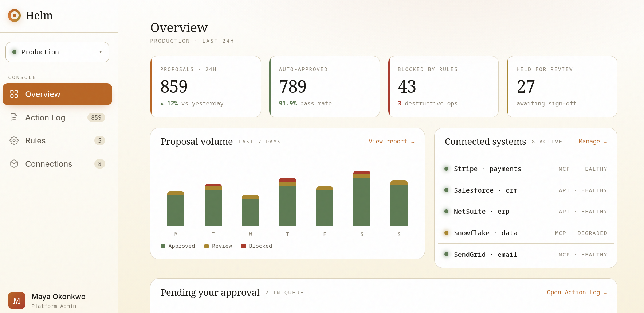Click the 12% vs yesterday trend text

(x=192, y=104)
